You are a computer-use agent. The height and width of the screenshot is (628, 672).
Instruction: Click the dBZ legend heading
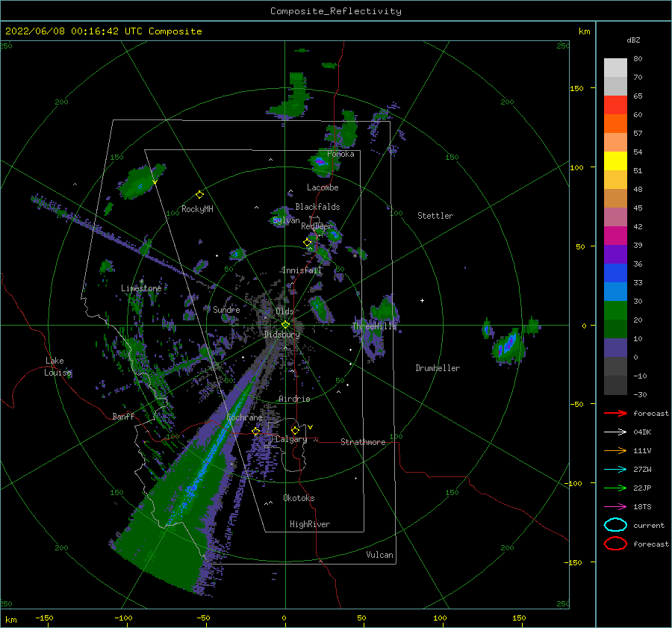[633, 40]
